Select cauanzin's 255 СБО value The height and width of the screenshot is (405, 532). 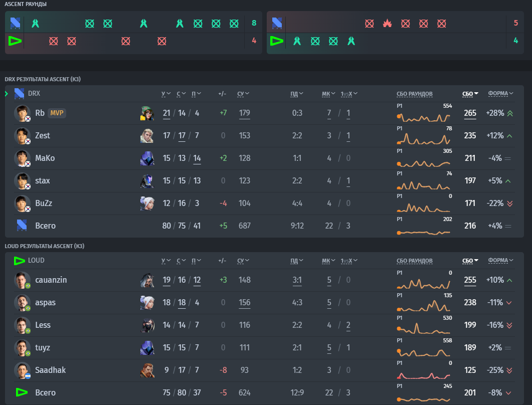point(470,280)
